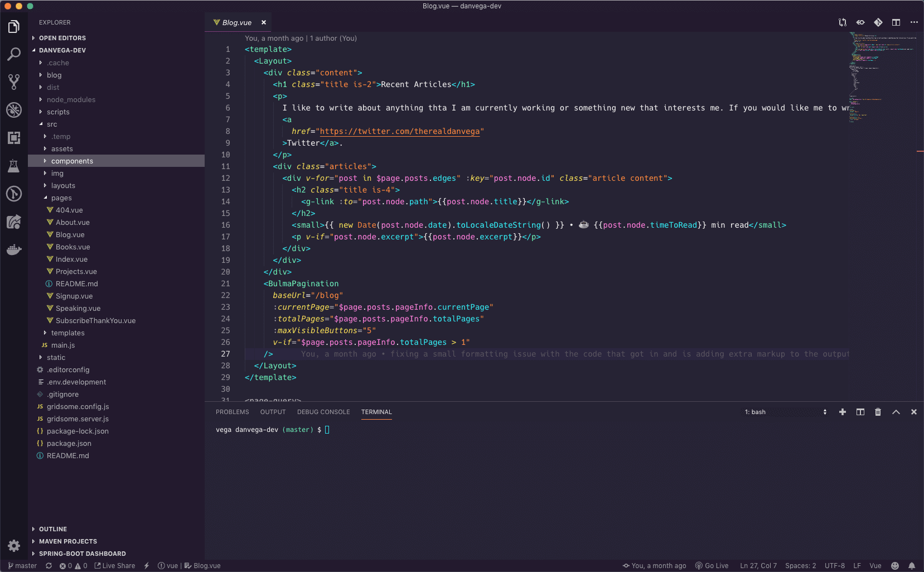The height and width of the screenshot is (572, 924).
Task: Expand the OUTLINE section
Action: (x=53, y=529)
